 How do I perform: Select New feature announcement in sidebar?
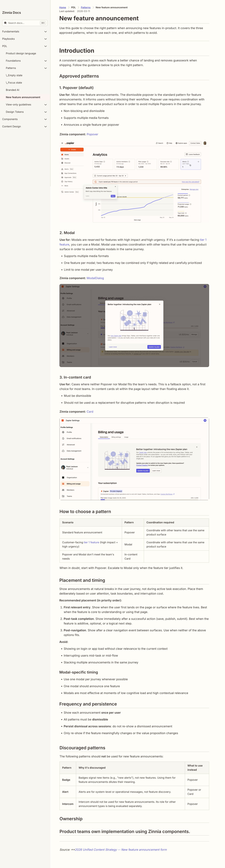(23, 97)
